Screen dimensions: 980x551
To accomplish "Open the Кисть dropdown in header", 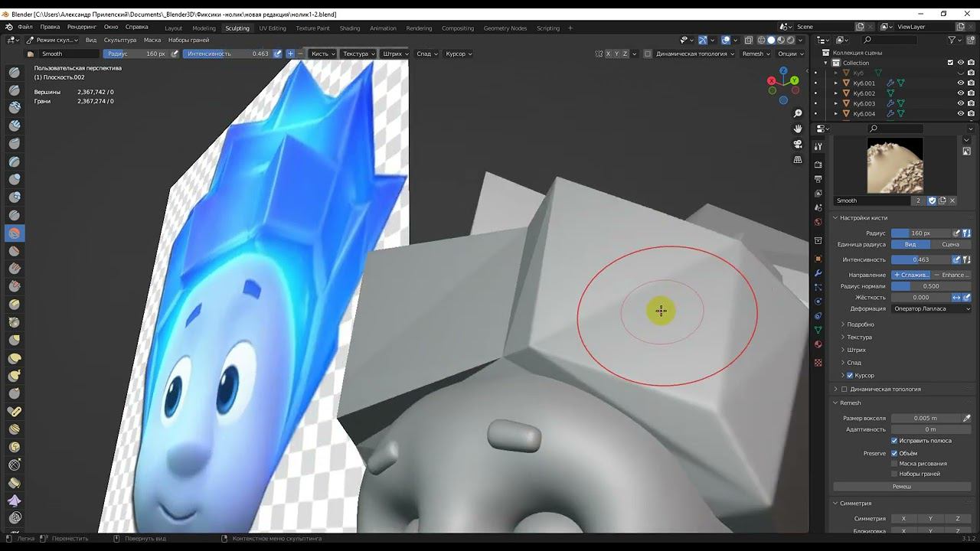I will point(322,54).
